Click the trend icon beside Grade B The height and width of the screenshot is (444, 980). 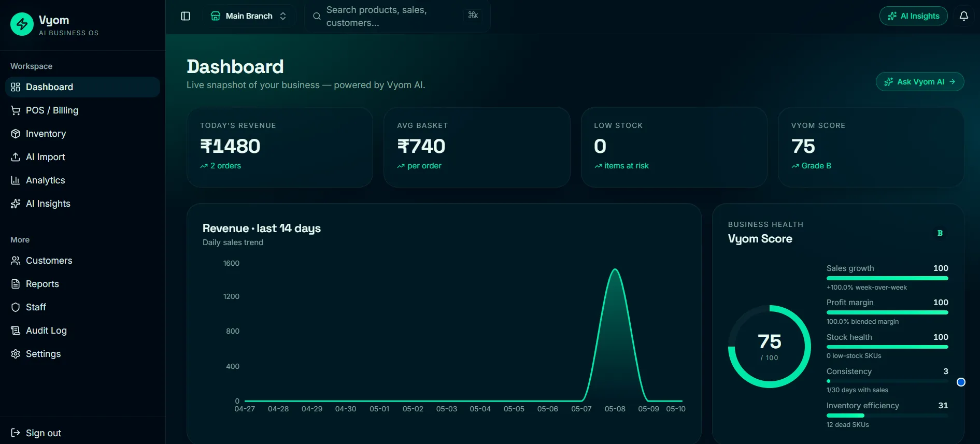point(796,166)
